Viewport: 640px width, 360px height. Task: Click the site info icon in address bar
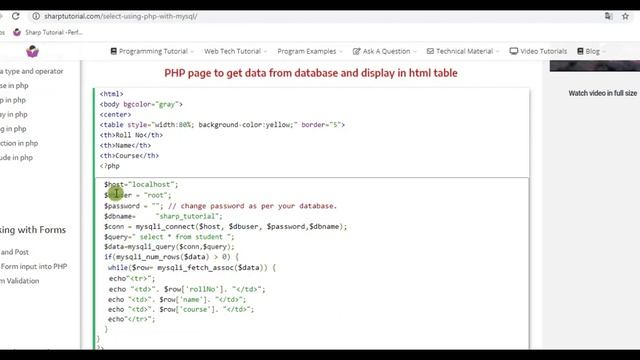point(36,16)
